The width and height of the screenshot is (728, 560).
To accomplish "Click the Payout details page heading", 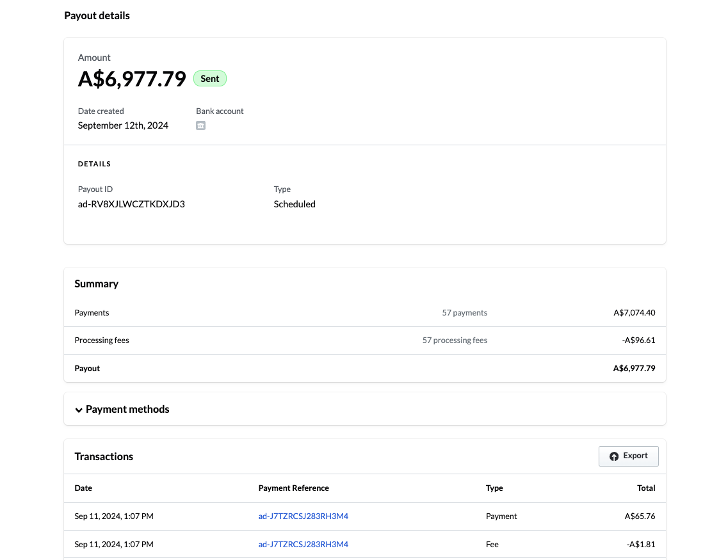I will coord(97,16).
